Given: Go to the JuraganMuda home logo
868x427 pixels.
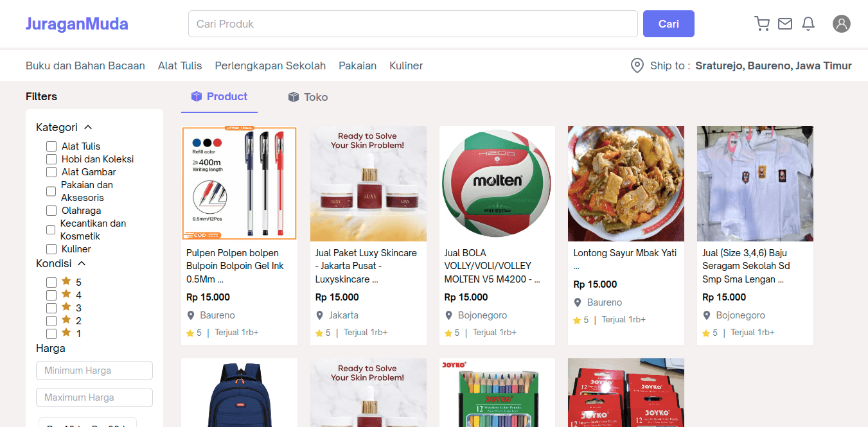Looking at the screenshot, I should click(77, 24).
